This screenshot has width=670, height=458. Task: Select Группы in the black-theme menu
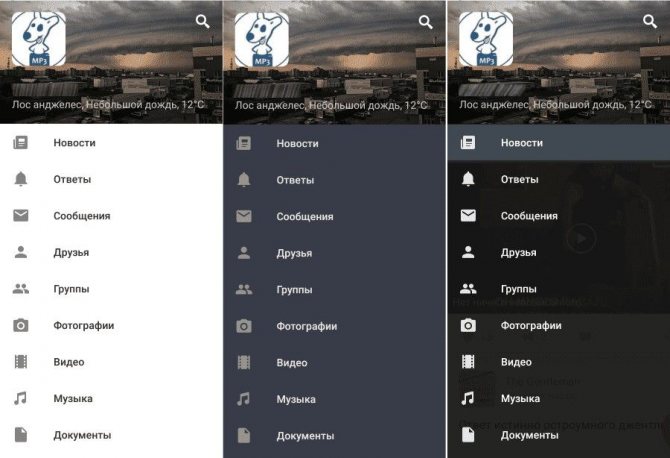click(559, 289)
